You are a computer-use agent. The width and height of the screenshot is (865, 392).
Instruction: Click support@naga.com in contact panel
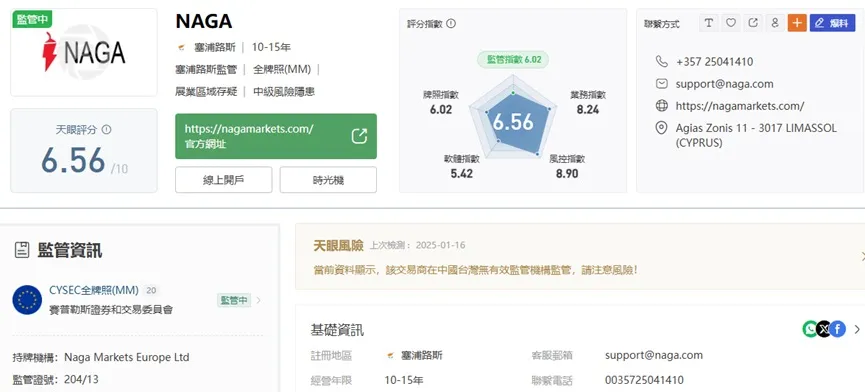pyautogui.click(x=724, y=84)
